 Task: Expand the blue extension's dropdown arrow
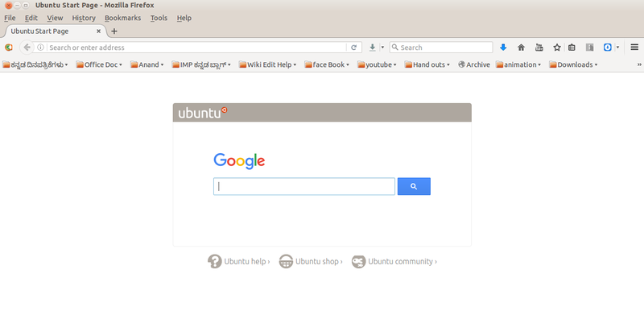(617, 48)
